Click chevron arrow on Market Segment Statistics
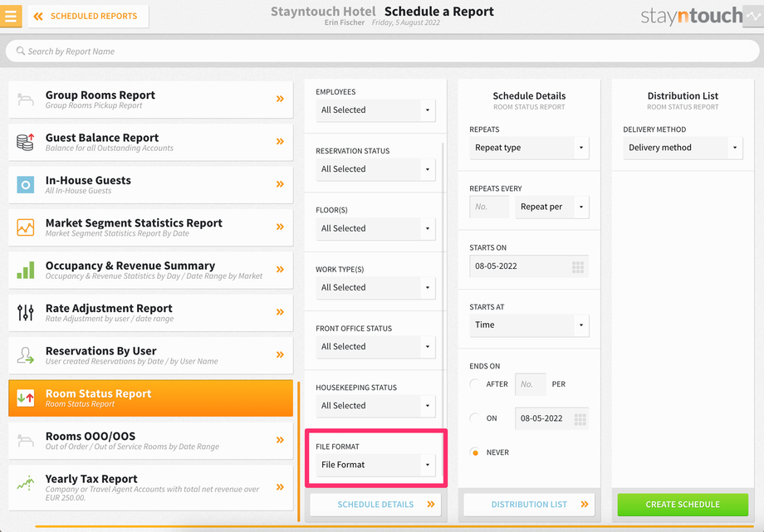 tap(280, 227)
